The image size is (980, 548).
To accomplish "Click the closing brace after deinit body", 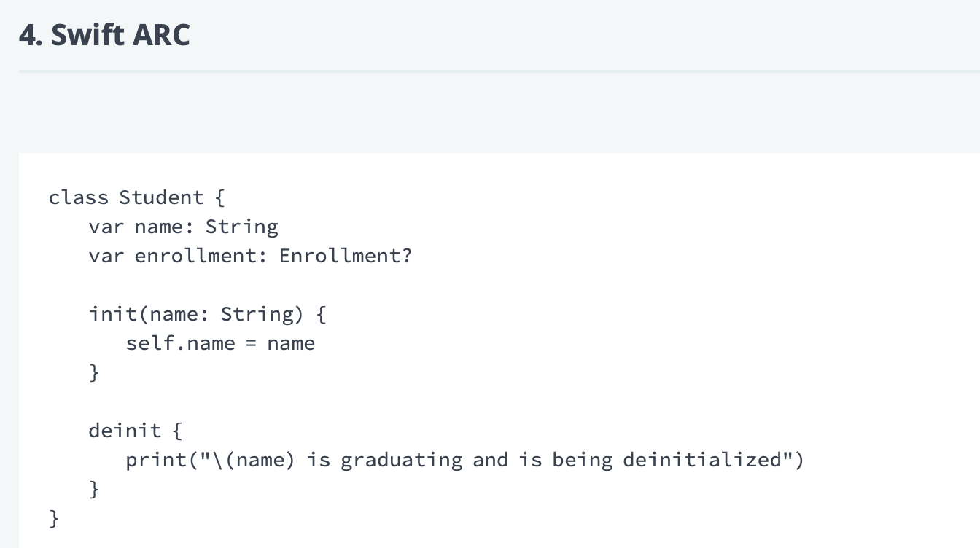I will 93,489.
